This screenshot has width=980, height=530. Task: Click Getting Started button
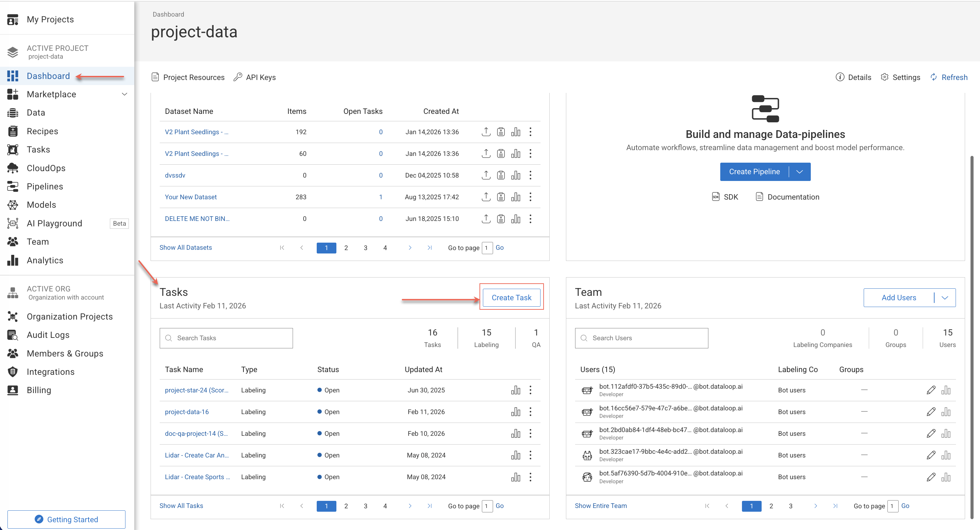coord(66,519)
